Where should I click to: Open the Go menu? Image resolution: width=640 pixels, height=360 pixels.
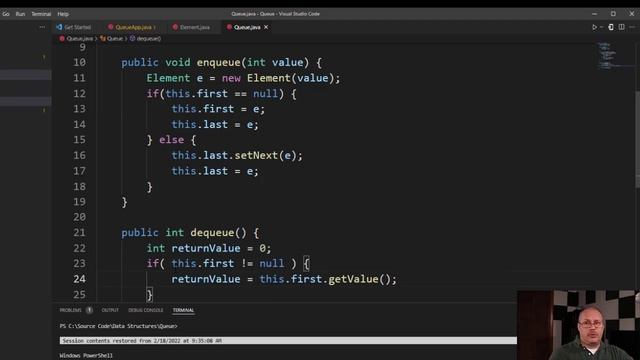tap(6, 14)
